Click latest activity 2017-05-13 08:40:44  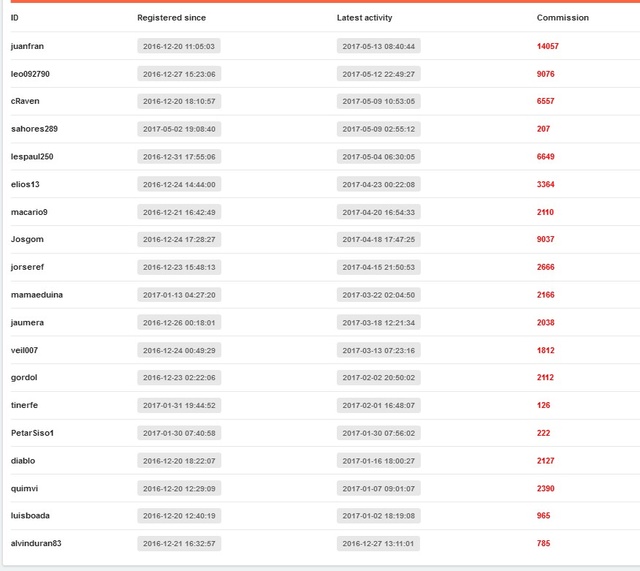(379, 46)
